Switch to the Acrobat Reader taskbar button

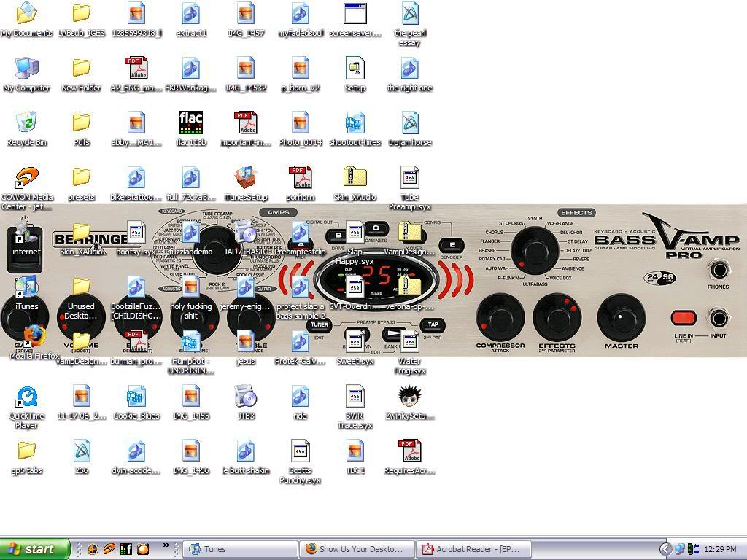[x=473, y=549]
